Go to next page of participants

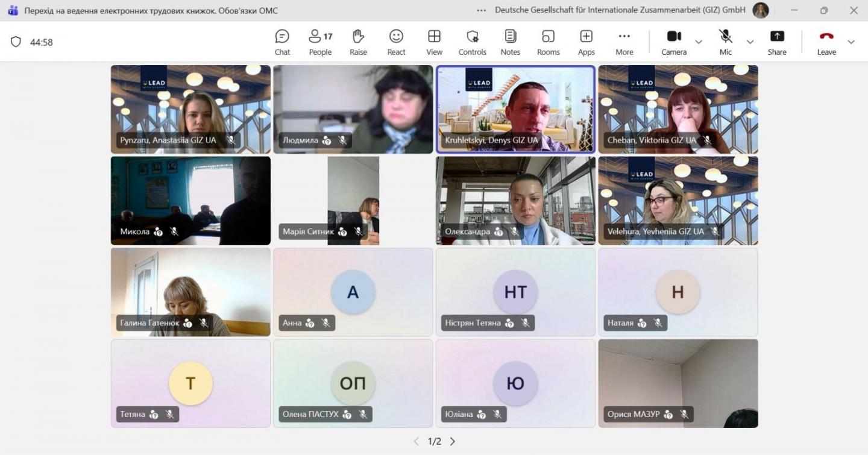click(453, 442)
